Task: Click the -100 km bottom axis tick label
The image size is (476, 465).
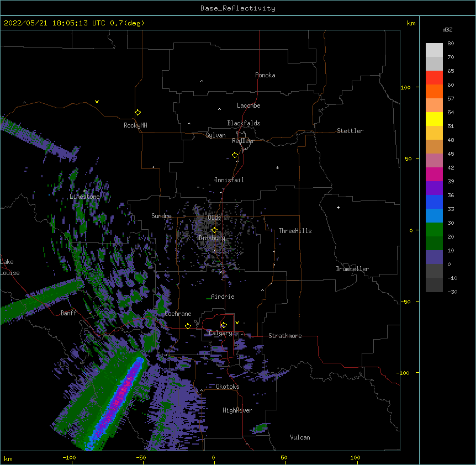Action: (70, 457)
